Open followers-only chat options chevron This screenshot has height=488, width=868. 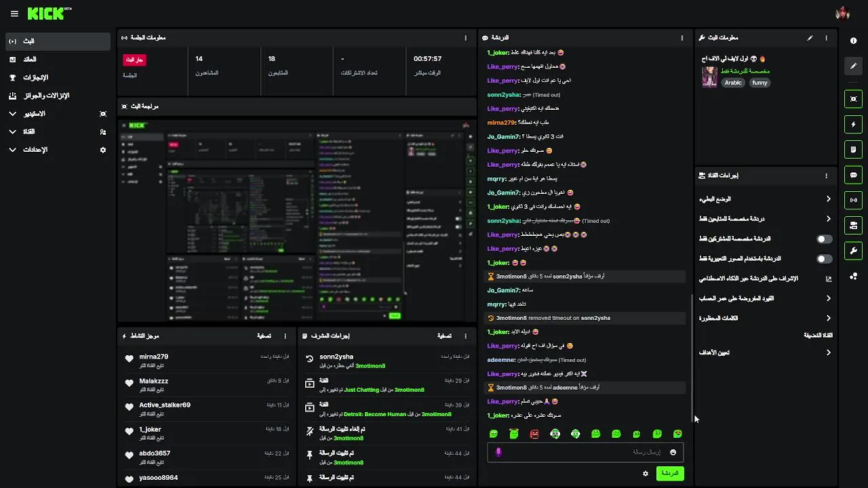pyautogui.click(x=828, y=219)
